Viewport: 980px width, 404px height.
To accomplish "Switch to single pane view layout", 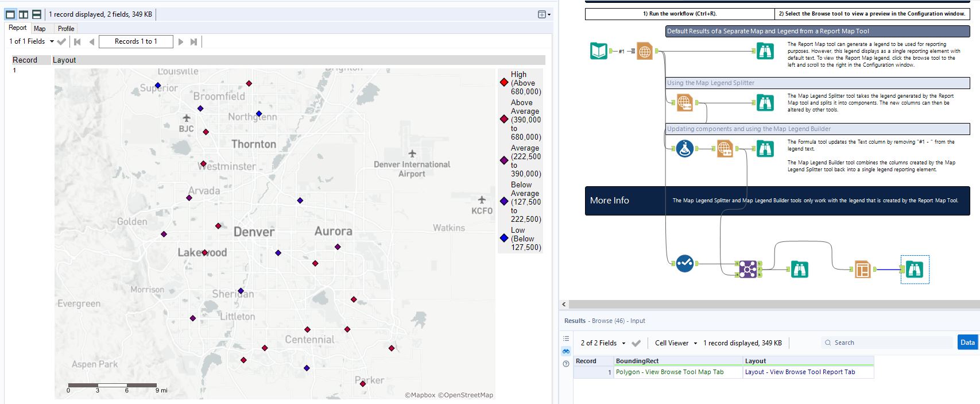I will click(x=10, y=14).
